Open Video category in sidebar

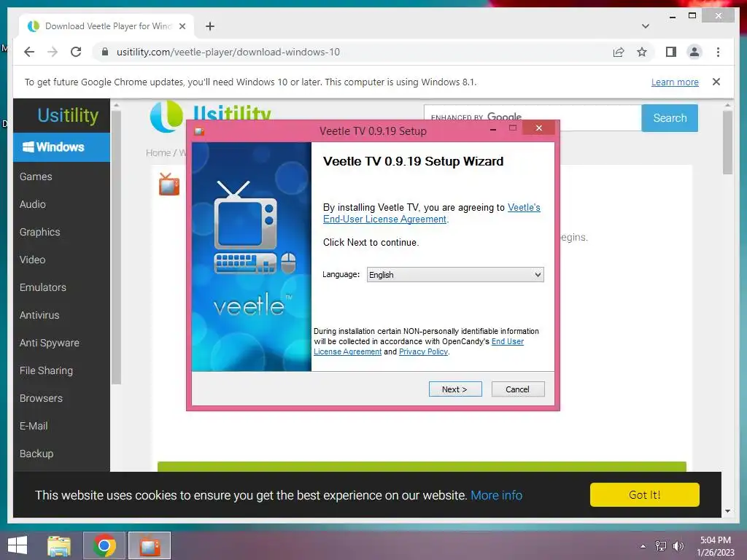click(x=32, y=260)
